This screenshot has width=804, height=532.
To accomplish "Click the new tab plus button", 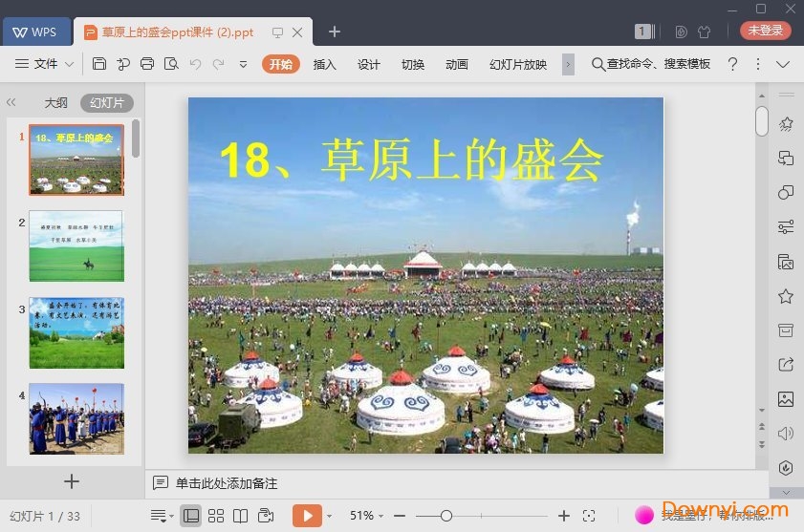I will (x=335, y=32).
